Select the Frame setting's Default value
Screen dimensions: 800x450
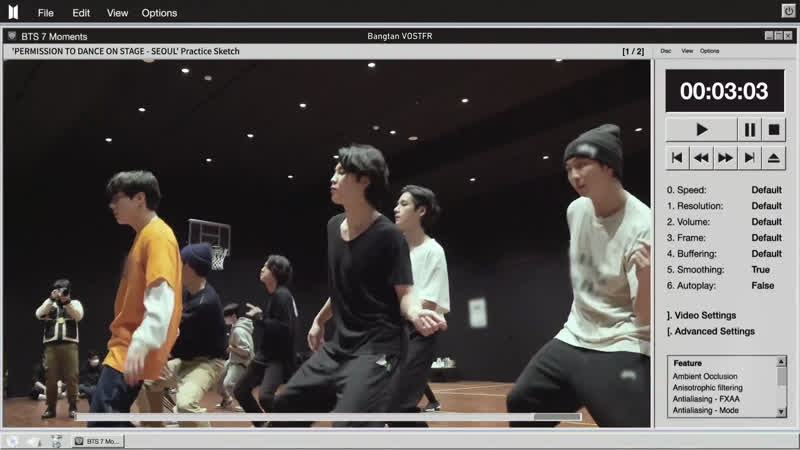click(x=766, y=238)
